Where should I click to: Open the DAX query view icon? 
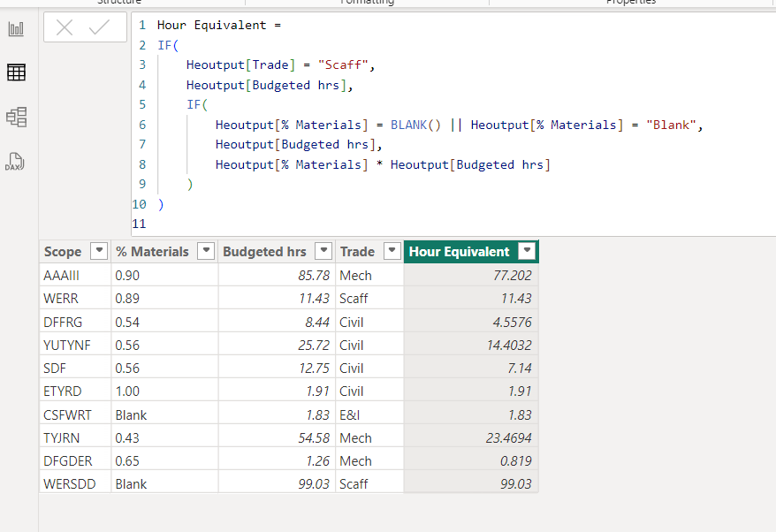(x=15, y=162)
